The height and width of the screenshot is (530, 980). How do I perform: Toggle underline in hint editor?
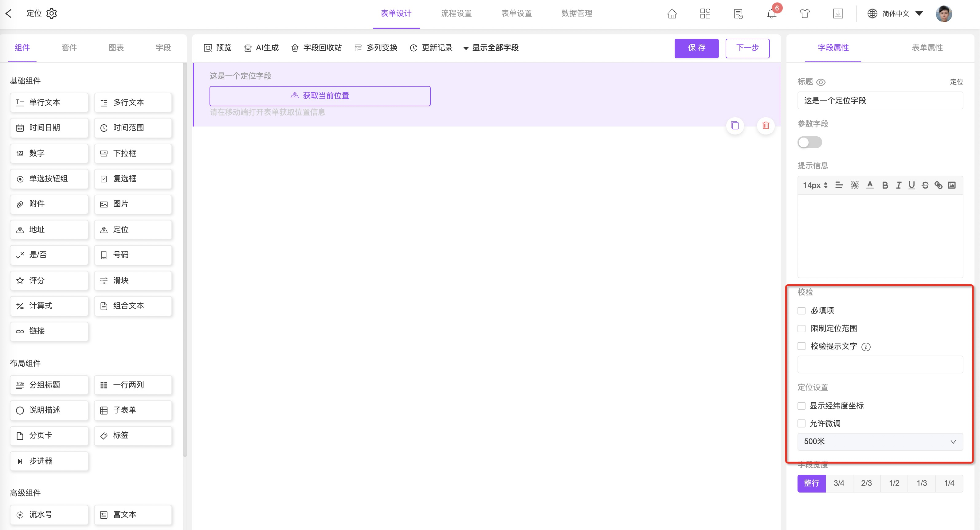pos(911,185)
